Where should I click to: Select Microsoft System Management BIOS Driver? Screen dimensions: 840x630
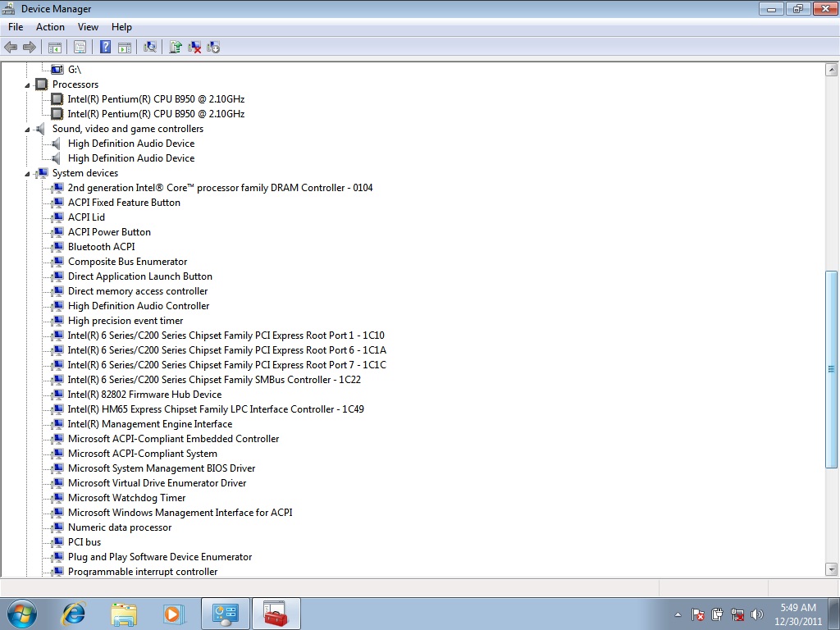[162, 468]
